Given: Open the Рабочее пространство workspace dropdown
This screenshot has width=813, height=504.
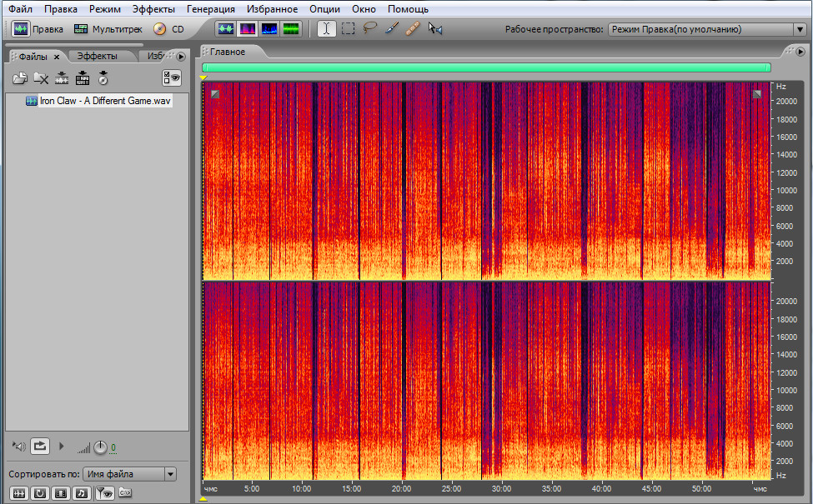Looking at the screenshot, I should [705, 29].
